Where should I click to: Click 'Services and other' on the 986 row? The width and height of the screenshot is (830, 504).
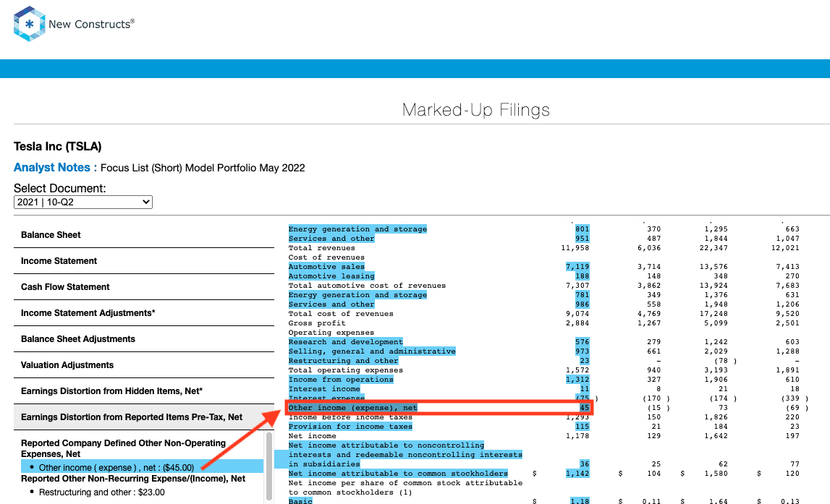[x=331, y=304]
